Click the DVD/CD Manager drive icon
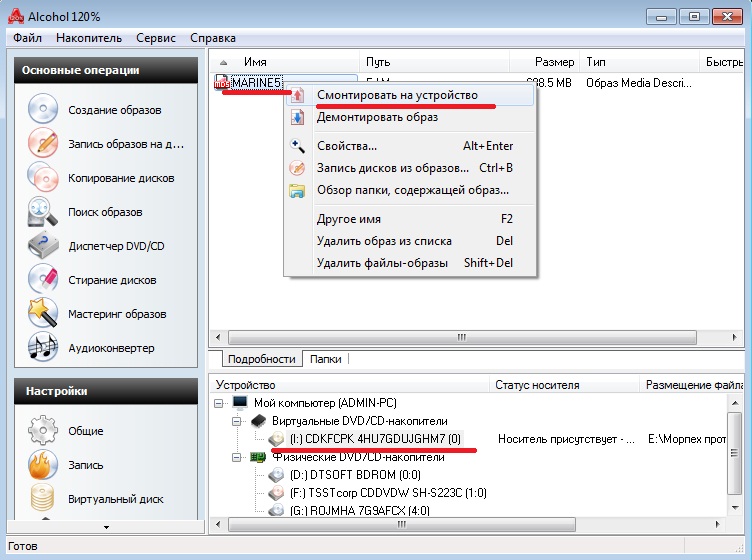This screenshot has width=752, height=560. 43,245
